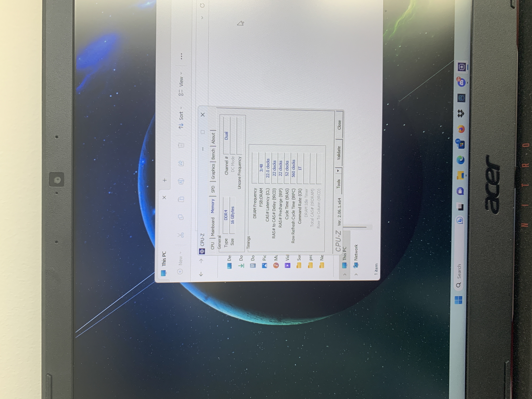This screenshot has height=399, width=532.
Task: Select This PC in the navigation pane
Action: click(345, 255)
